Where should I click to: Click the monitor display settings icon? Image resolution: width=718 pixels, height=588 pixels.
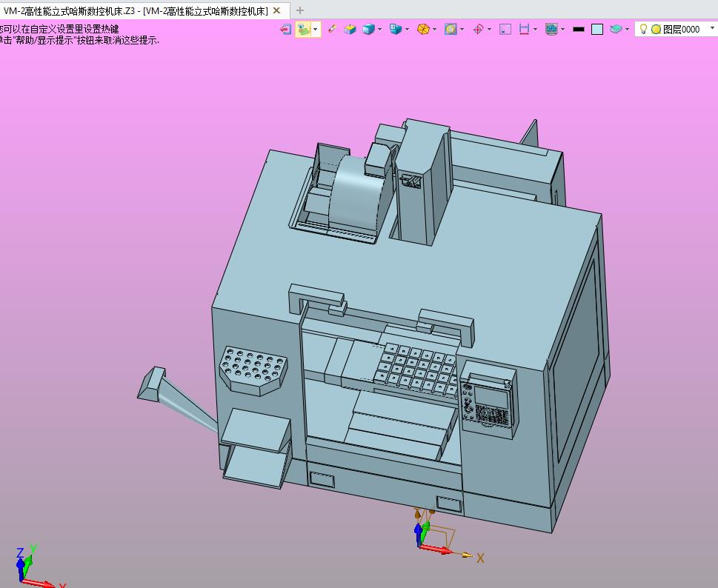pos(551,30)
